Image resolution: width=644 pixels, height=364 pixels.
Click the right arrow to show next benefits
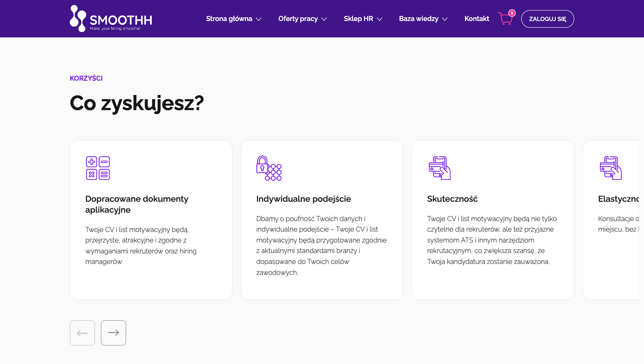[113, 333]
